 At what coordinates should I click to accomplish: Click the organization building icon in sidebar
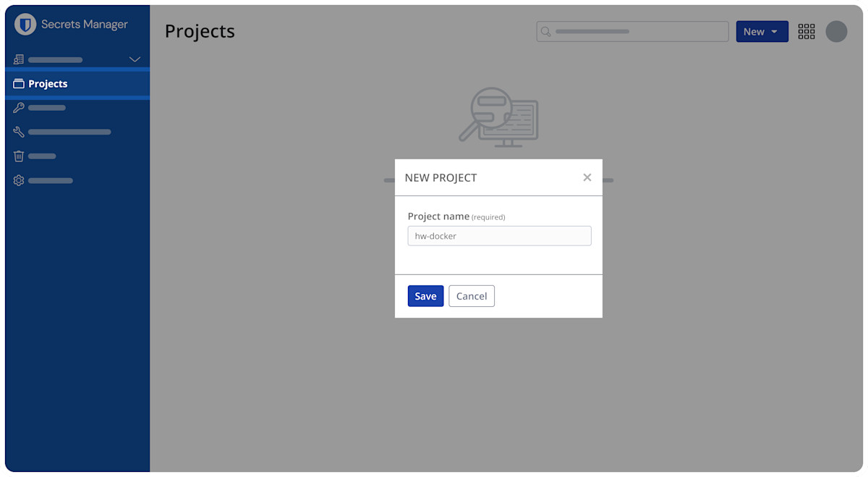coord(19,59)
